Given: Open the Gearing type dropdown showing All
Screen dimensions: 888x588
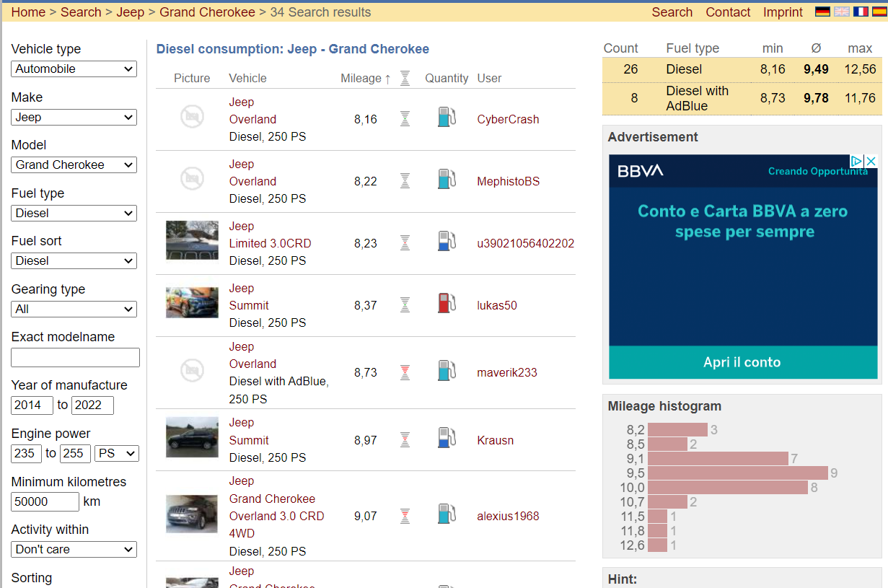Looking at the screenshot, I should [74, 309].
